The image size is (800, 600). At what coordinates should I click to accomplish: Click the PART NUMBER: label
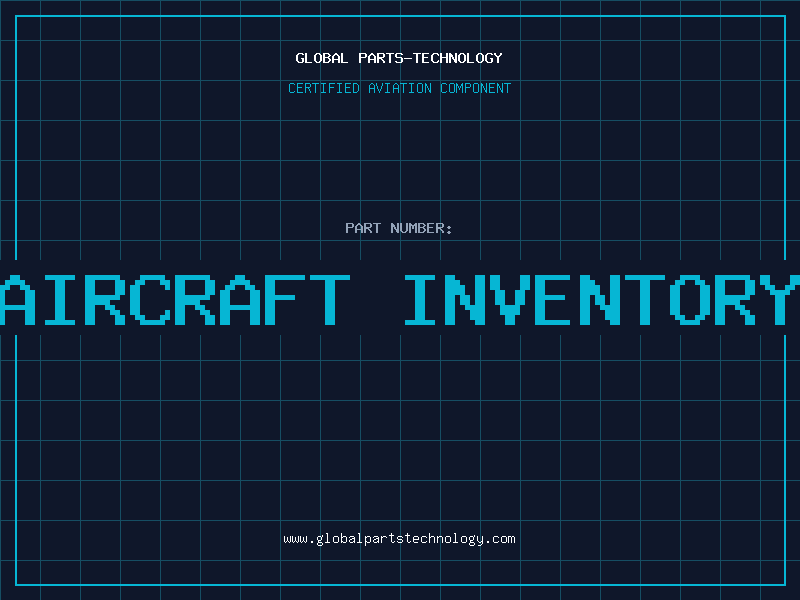coord(399,228)
